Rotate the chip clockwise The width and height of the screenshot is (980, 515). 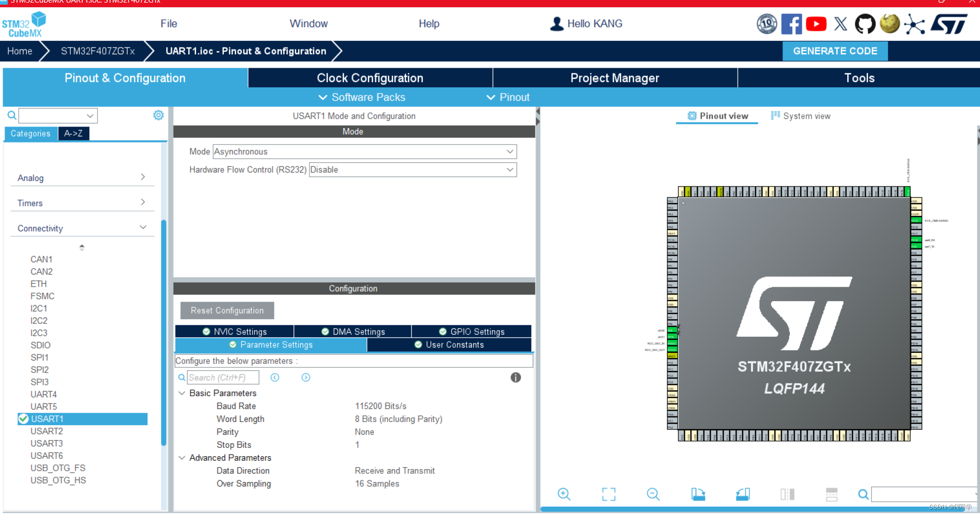[698, 494]
